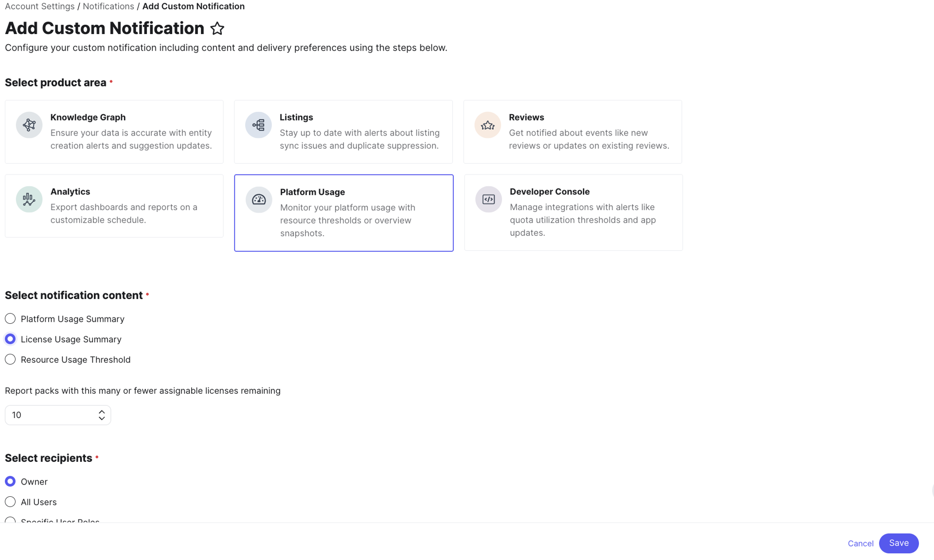Choose the Listings product area title
This screenshot has height=560, width=934.
[296, 117]
